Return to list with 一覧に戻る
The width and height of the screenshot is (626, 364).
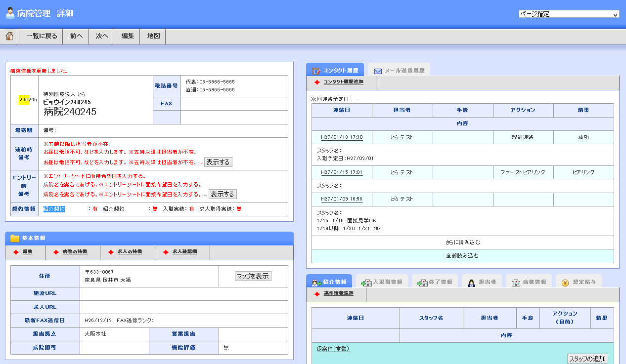(x=42, y=36)
